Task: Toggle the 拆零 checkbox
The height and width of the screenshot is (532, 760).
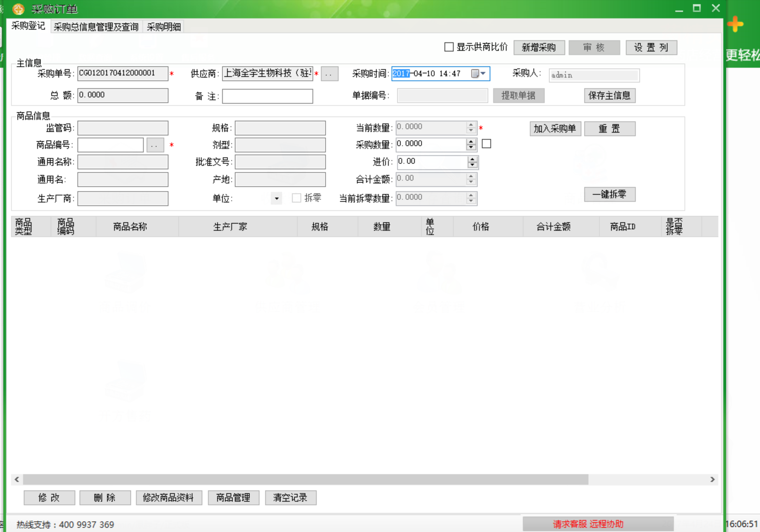Action: coord(296,198)
